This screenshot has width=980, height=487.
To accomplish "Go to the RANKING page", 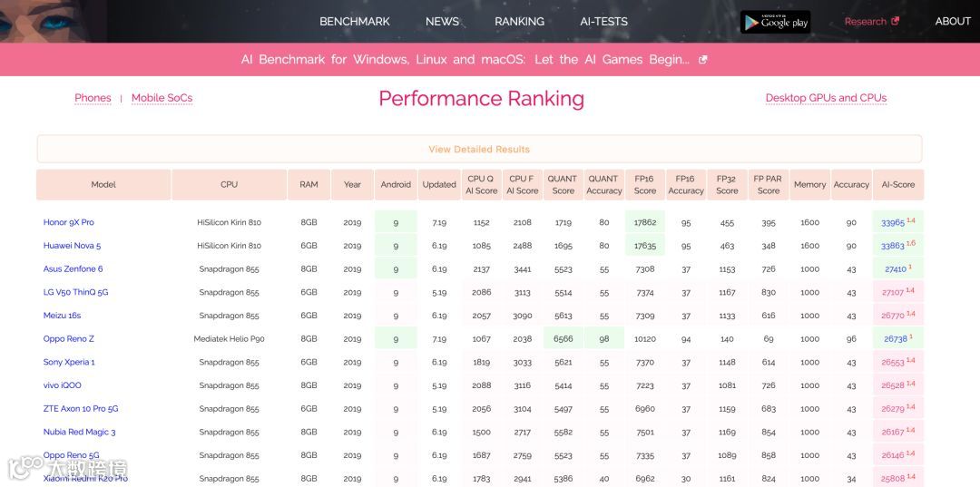I will click(x=519, y=21).
